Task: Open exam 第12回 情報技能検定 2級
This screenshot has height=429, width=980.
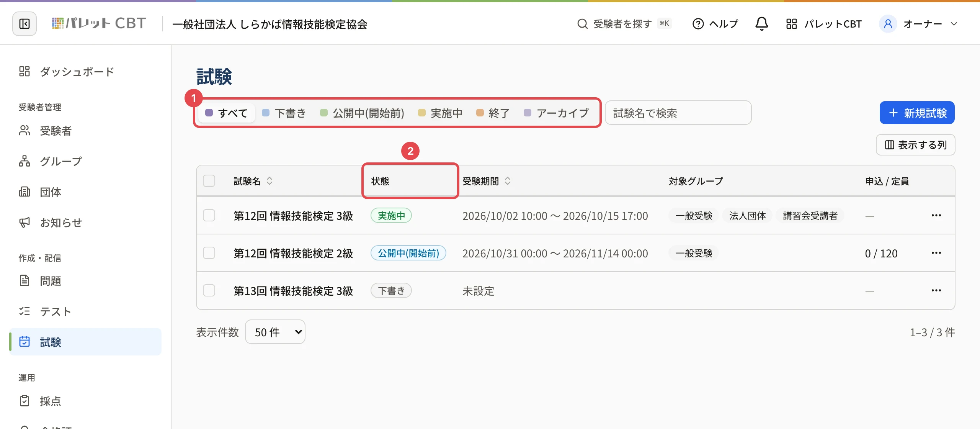Action: [x=293, y=253]
